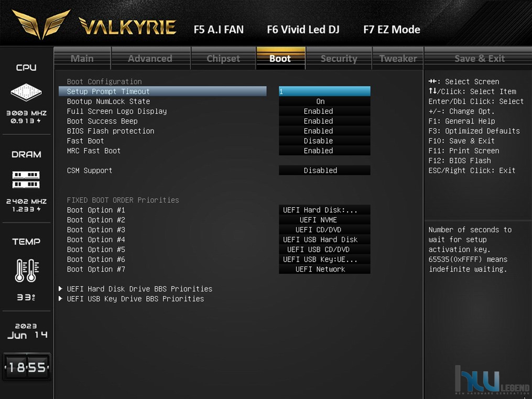Go to the Security tab
Image resolution: width=532 pixels, height=399 pixels.
click(339, 58)
